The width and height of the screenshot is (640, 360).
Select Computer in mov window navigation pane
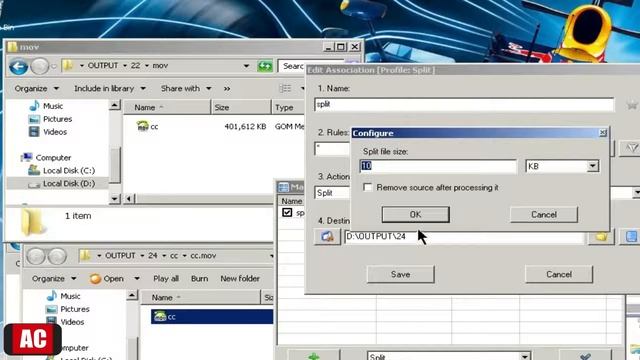pos(46,158)
